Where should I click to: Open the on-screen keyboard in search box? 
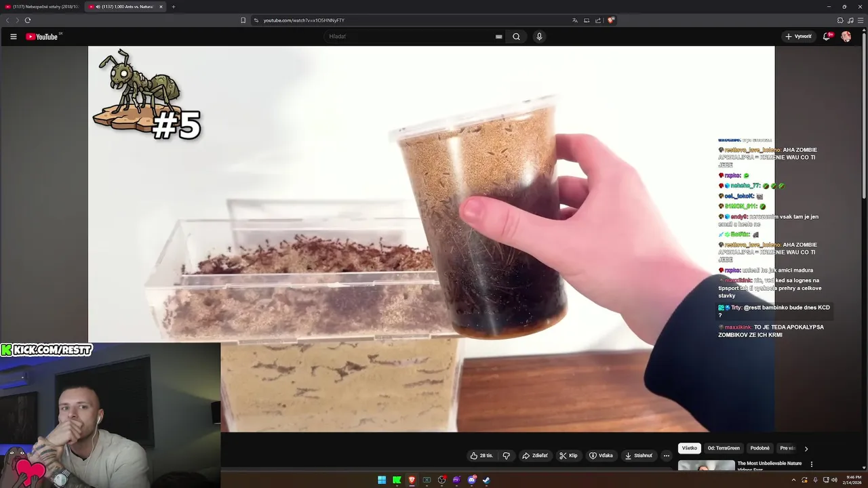499,37
